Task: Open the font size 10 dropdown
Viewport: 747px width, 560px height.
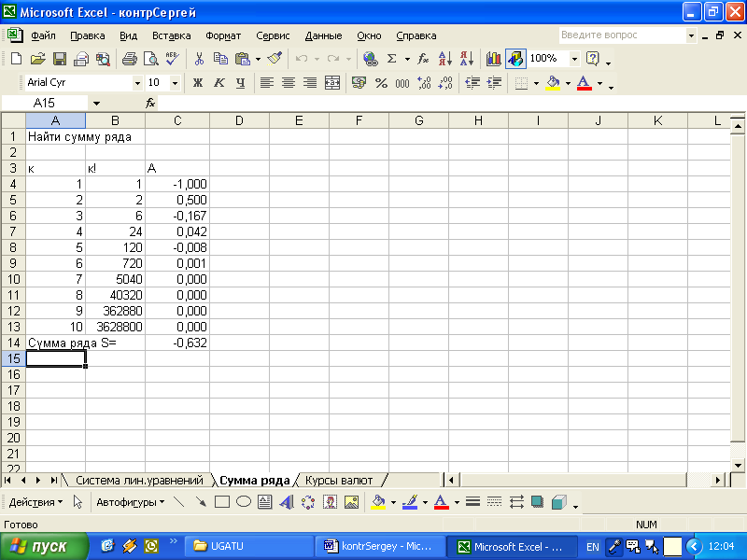Action: pyautogui.click(x=175, y=83)
